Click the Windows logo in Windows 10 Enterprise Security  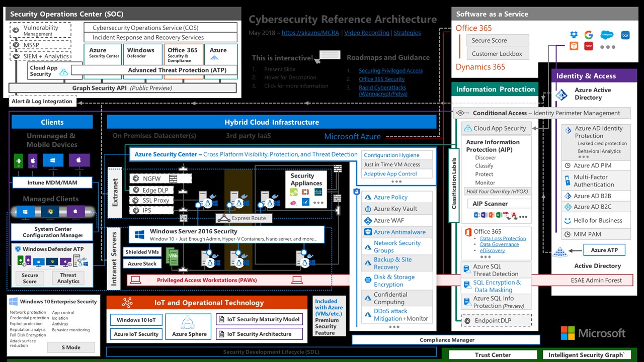pos(13,302)
